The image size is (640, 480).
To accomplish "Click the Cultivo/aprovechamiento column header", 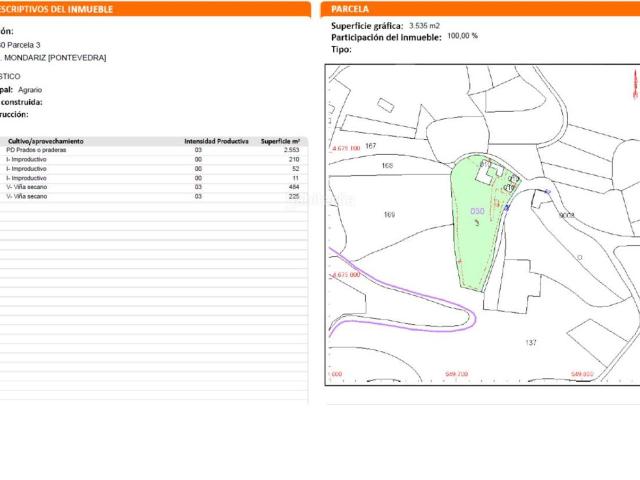I will point(46,142).
